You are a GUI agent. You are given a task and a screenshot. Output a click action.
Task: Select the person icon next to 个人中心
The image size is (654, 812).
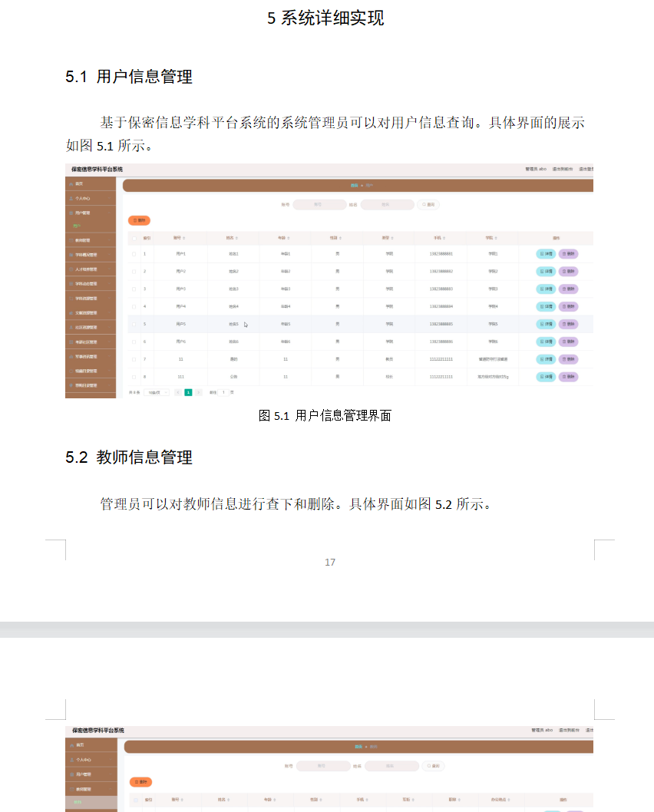coord(71,198)
